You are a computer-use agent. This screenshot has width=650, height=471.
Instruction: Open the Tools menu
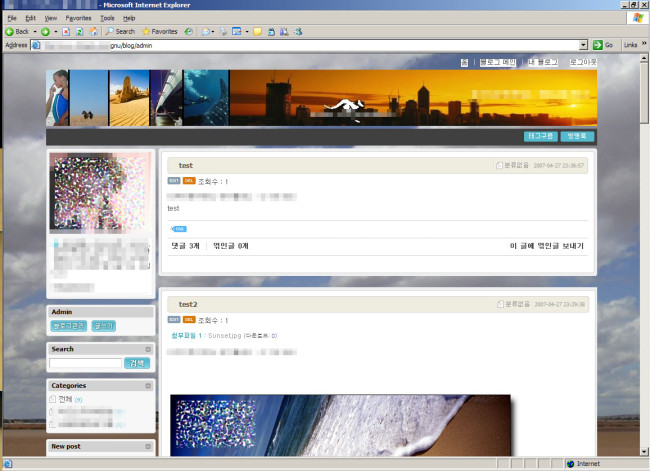click(107, 18)
